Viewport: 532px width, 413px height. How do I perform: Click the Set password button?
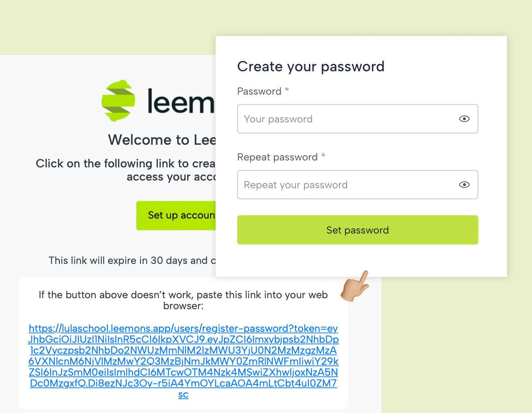(357, 230)
